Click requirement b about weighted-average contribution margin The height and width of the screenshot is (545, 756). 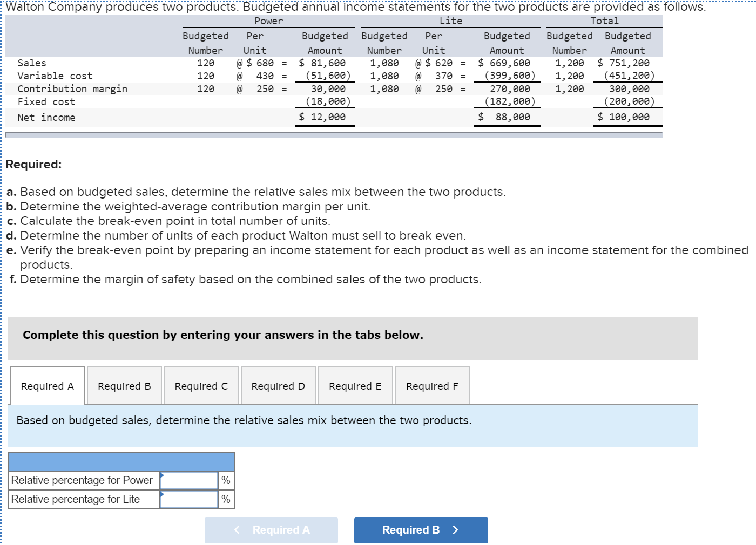188,207
